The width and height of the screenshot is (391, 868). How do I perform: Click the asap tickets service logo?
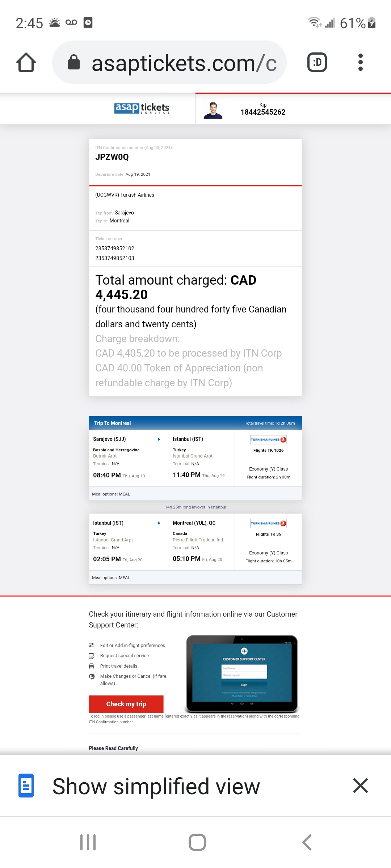(142, 108)
